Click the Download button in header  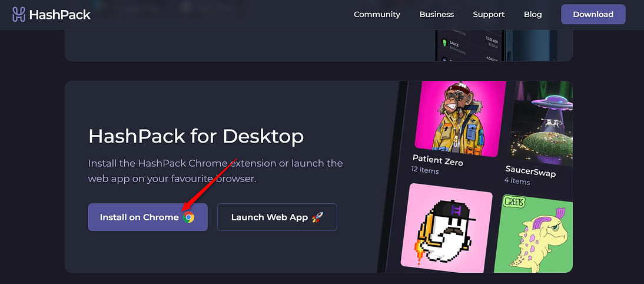click(593, 14)
